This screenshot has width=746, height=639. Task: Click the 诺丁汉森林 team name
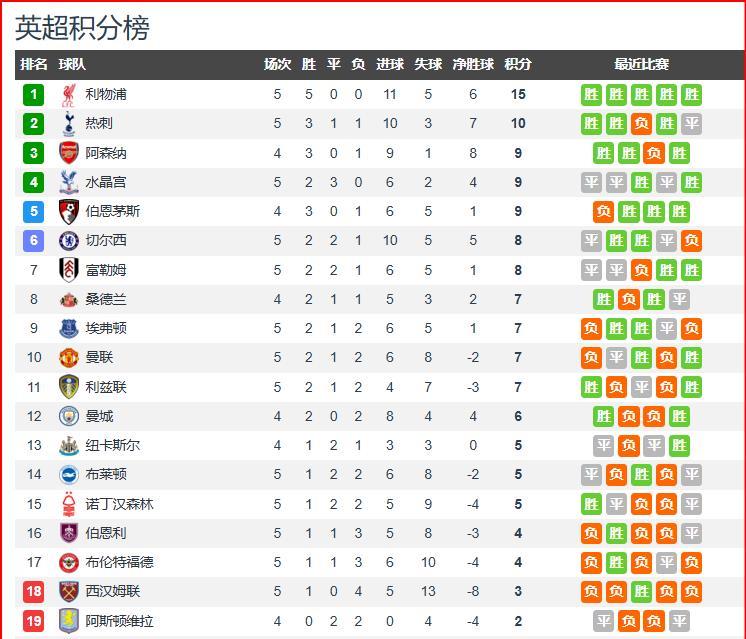pos(119,504)
